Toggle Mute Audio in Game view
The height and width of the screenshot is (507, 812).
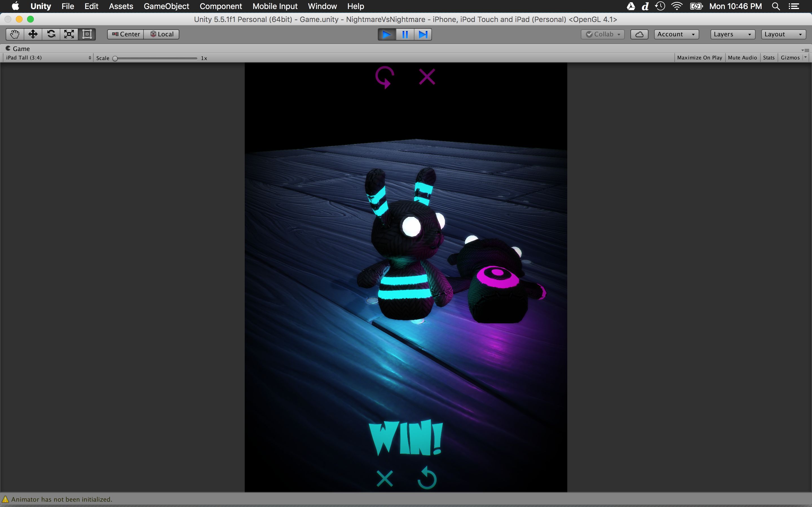point(742,58)
